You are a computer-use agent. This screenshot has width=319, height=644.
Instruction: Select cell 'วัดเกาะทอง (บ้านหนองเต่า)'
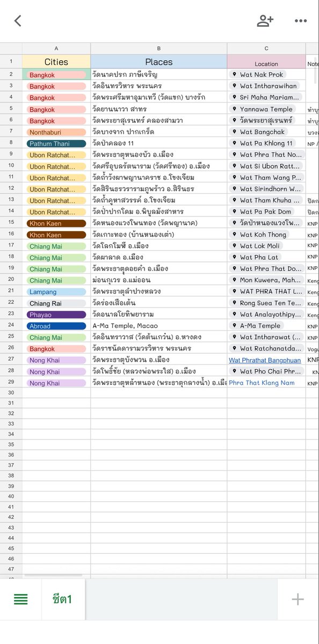(159, 235)
